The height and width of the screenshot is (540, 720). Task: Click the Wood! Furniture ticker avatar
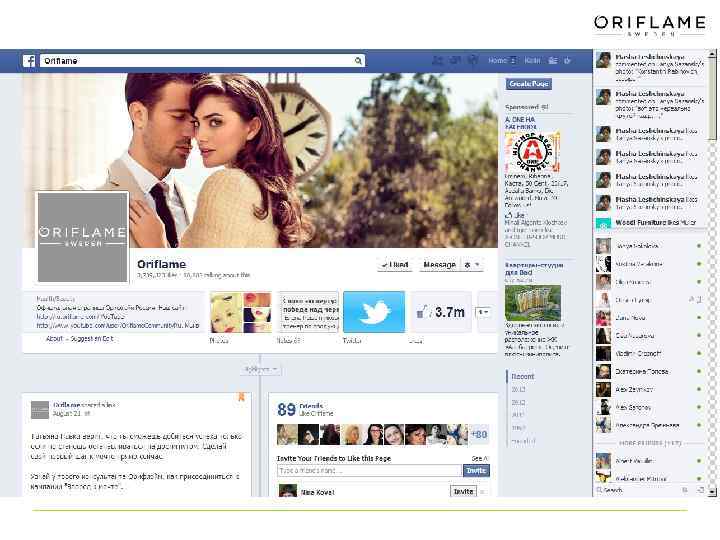click(x=603, y=224)
